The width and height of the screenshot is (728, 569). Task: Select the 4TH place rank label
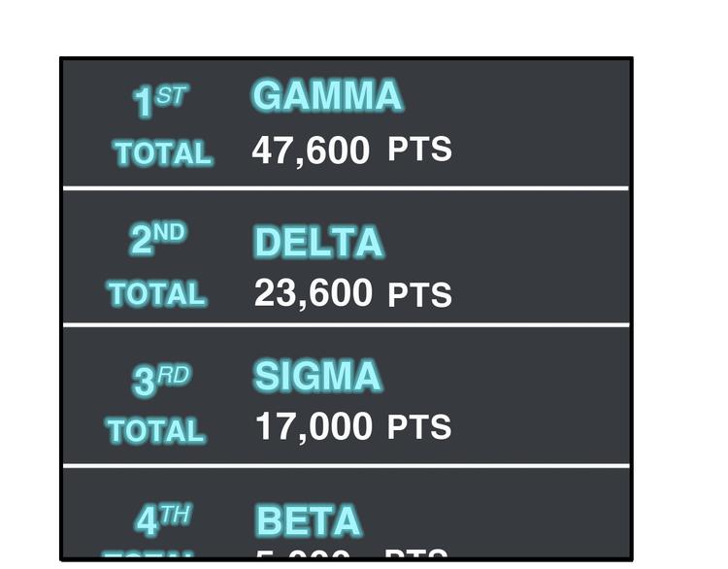pos(162,520)
